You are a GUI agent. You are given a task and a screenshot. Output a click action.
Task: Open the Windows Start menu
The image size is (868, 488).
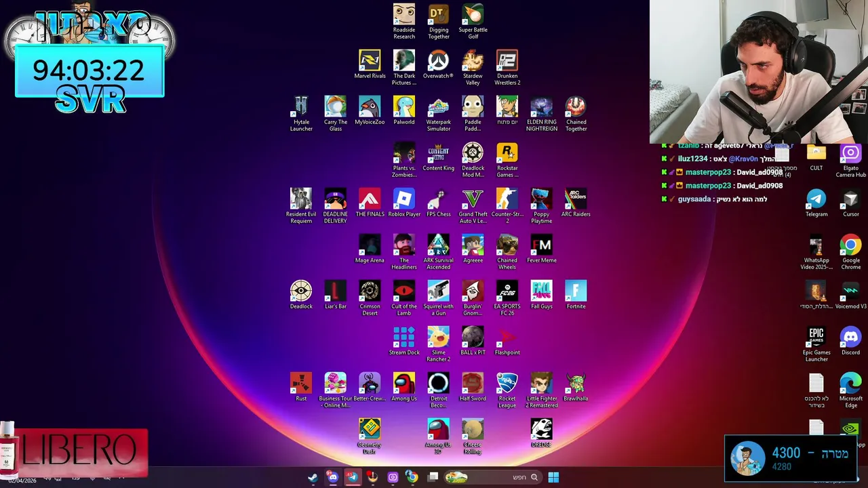pyautogui.click(x=553, y=477)
